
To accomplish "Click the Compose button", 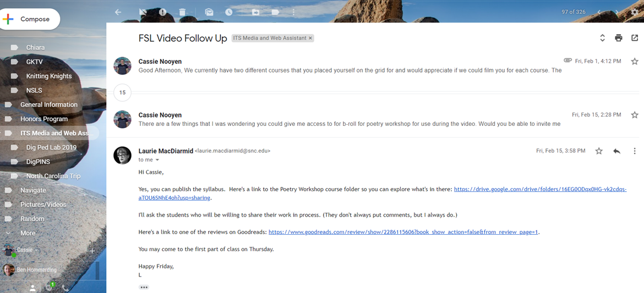I will click(30, 19).
